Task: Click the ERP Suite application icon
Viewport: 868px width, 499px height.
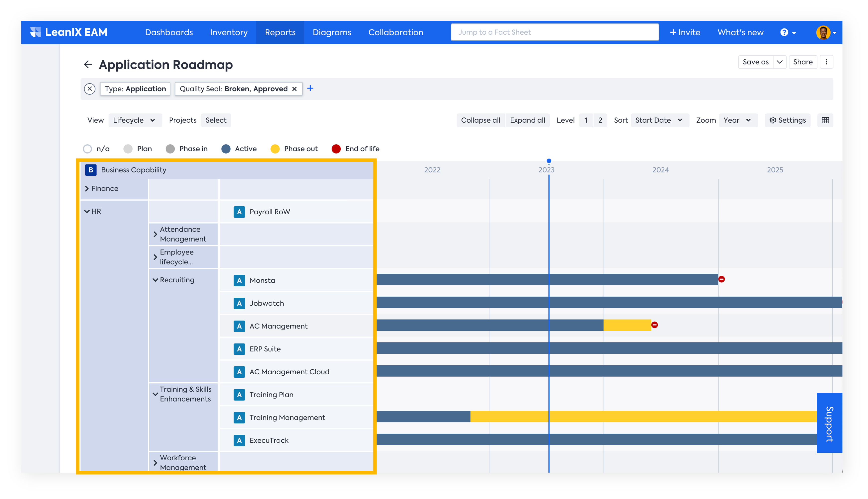Action: click(x=239, y=349)
